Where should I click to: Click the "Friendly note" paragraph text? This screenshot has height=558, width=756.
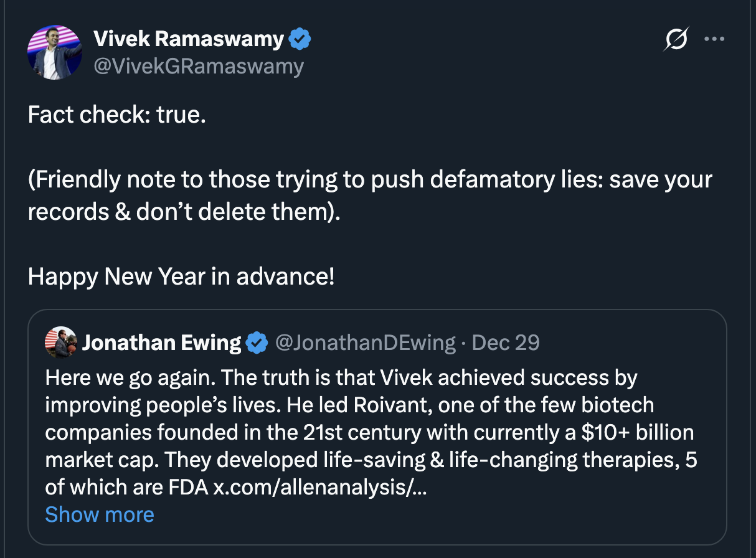tap(370, 181)
